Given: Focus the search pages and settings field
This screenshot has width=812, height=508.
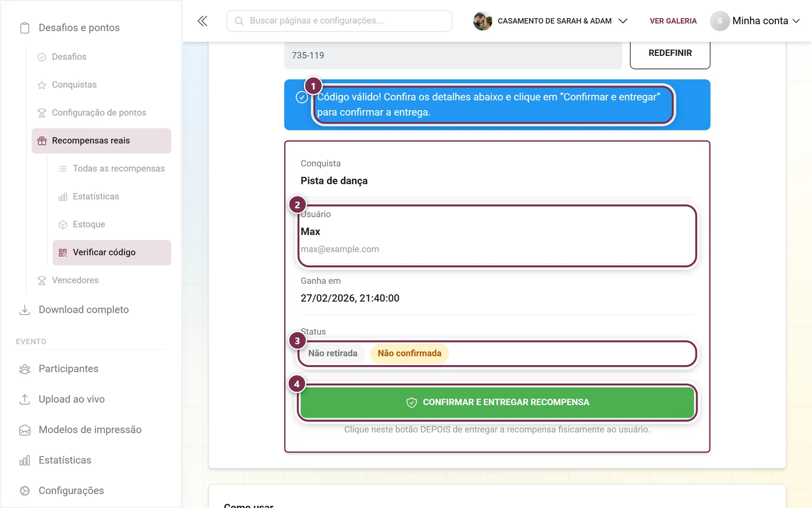Looking at the screenshot, I should (339, 21).
